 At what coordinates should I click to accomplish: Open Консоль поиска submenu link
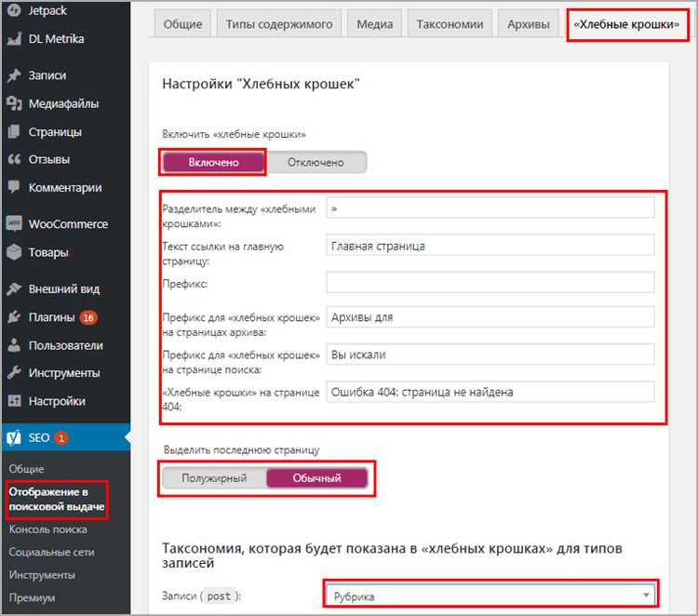[48, 529]
